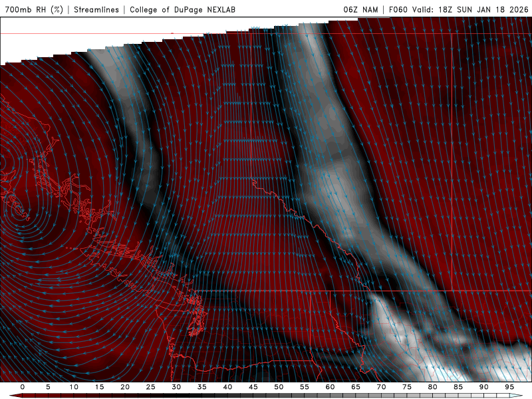Click the '20' color scale label

click(x=125, y=387)
